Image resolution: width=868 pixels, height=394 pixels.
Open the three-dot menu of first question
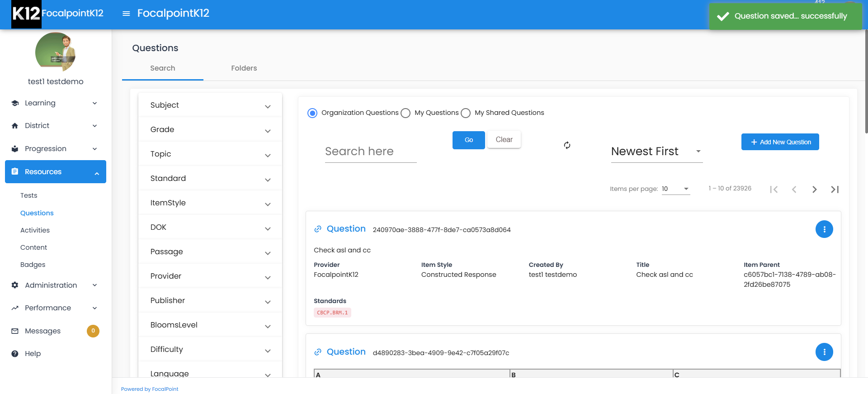pos(824,229)
